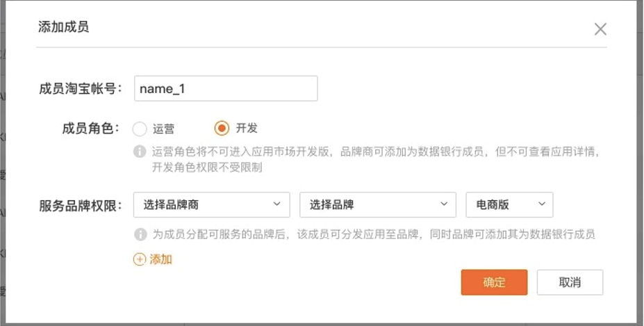
Task: Expand the 选择品牌 dropdown
Action: point(377,204)
